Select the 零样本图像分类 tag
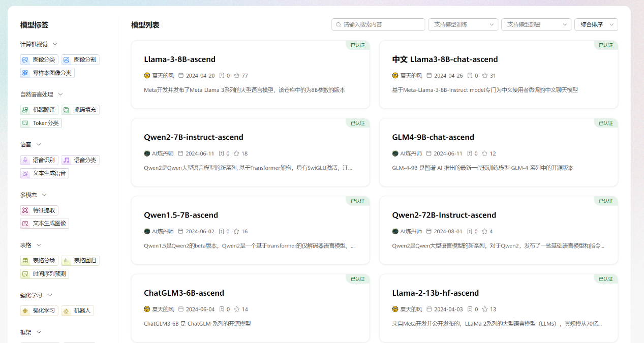 pyautogui.click(x=47, y=73)
